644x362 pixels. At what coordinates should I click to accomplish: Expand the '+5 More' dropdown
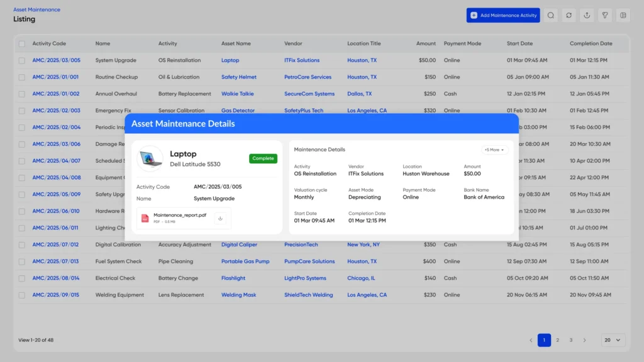pos(494,150)
